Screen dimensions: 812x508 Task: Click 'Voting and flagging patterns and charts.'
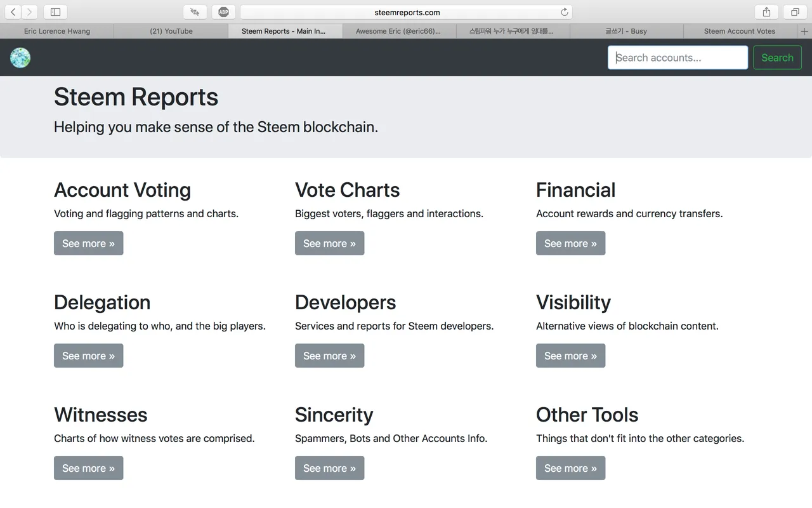click(146, 214)
